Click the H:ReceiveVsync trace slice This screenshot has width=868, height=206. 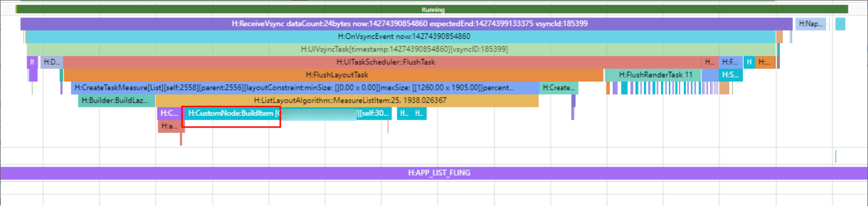coord(406,24)
